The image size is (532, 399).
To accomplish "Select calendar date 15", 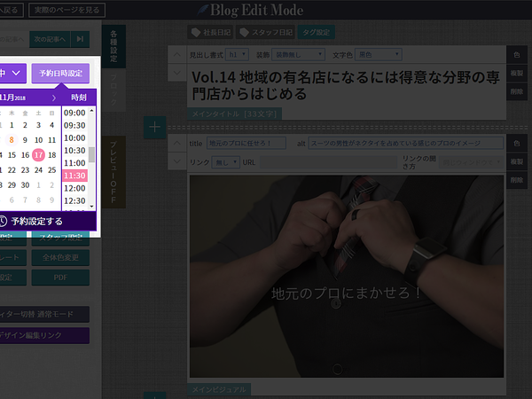I will pyautogui.click(x=12, y=155).
